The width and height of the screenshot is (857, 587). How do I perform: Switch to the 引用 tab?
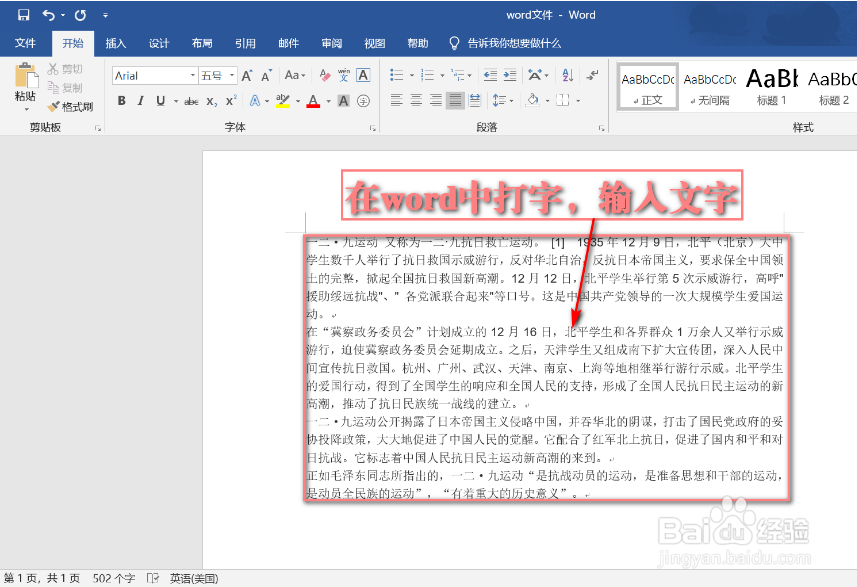pyautogui.click(x=245, y=43)
